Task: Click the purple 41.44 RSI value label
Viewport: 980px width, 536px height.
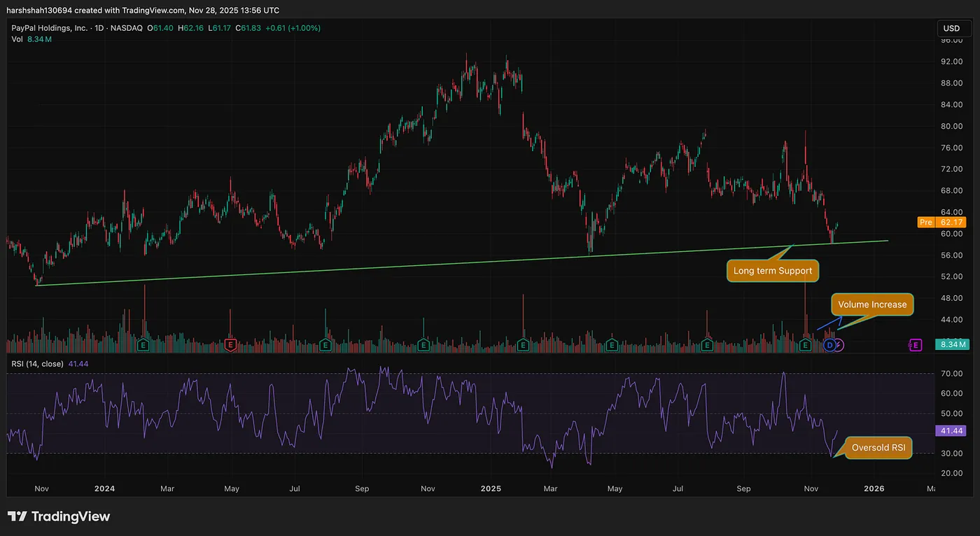Action: pyautogui.click(x=951, y=431)
